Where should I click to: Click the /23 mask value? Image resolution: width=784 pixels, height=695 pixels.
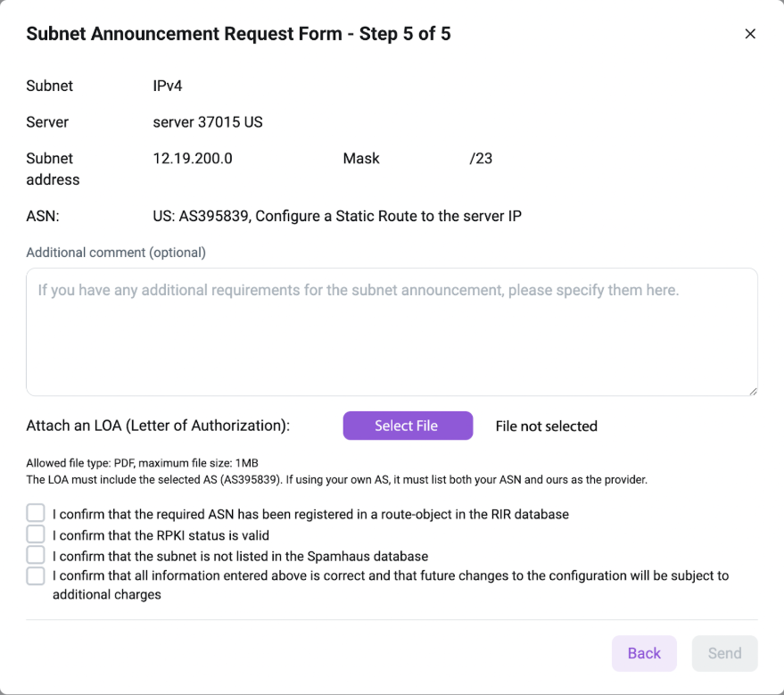[481, 159]
